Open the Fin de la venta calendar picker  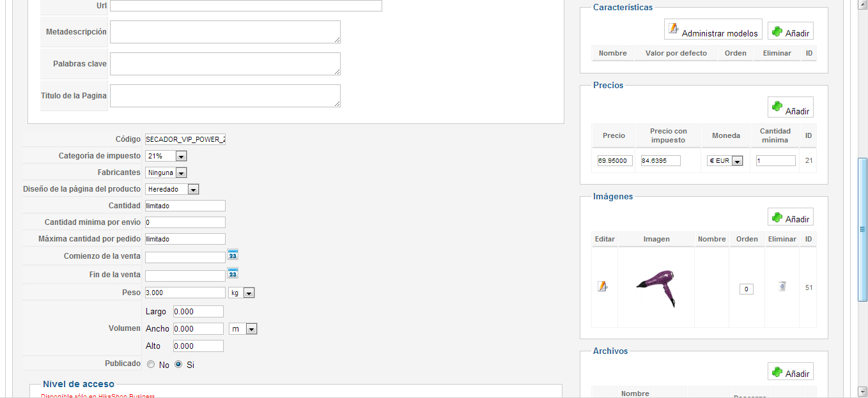click(x=233, y=274)
